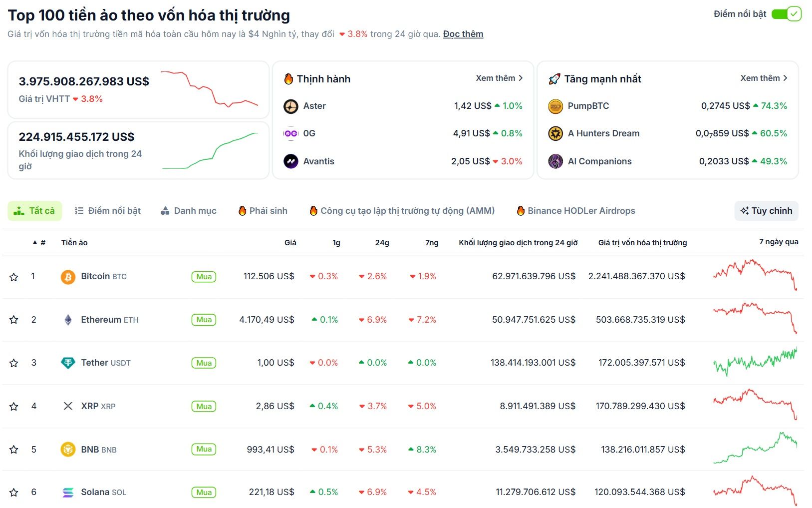Click the rocket icon beside Tăng mạnh nhất
Screen dimensions: 812x508
(x=553, y=78)
